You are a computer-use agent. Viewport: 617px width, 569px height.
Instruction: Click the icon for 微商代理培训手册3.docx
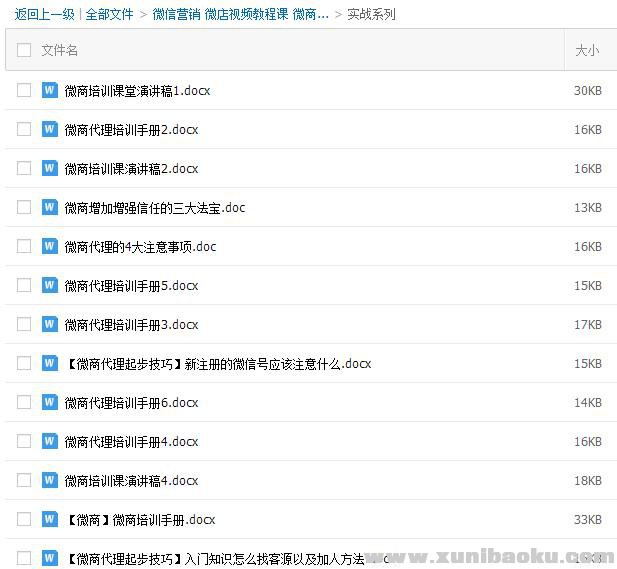pos(50,324)
